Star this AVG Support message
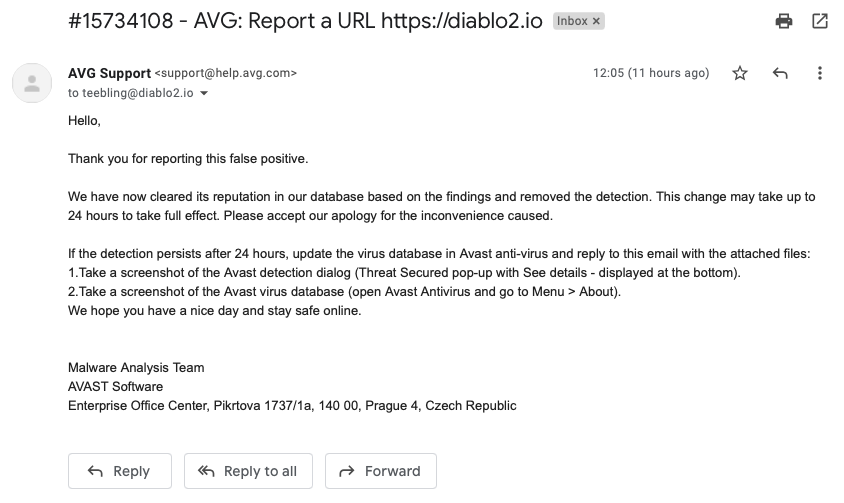 (x=740, y=73)
